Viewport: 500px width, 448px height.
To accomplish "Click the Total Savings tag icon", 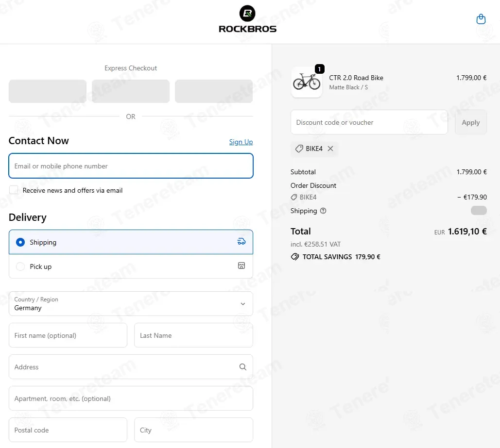I will [295, 257].
